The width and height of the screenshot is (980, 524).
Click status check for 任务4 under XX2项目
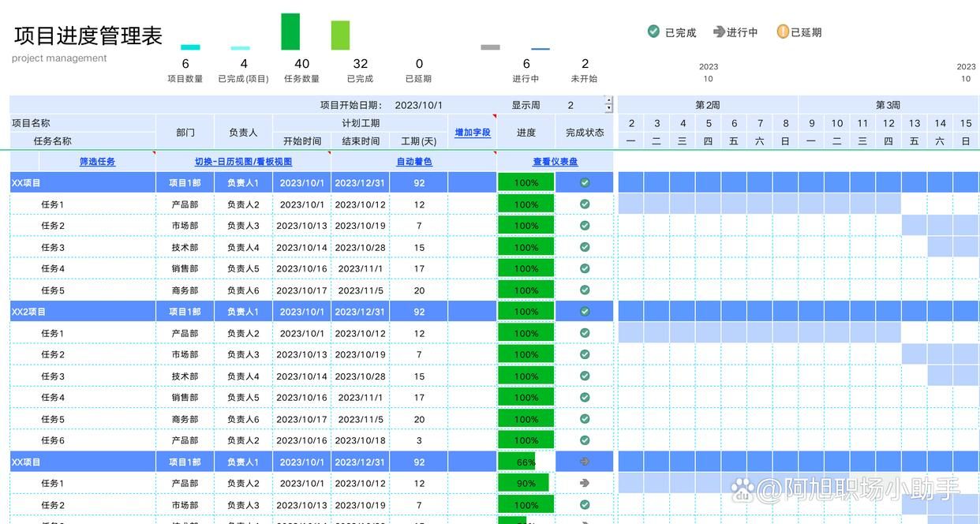585,397
